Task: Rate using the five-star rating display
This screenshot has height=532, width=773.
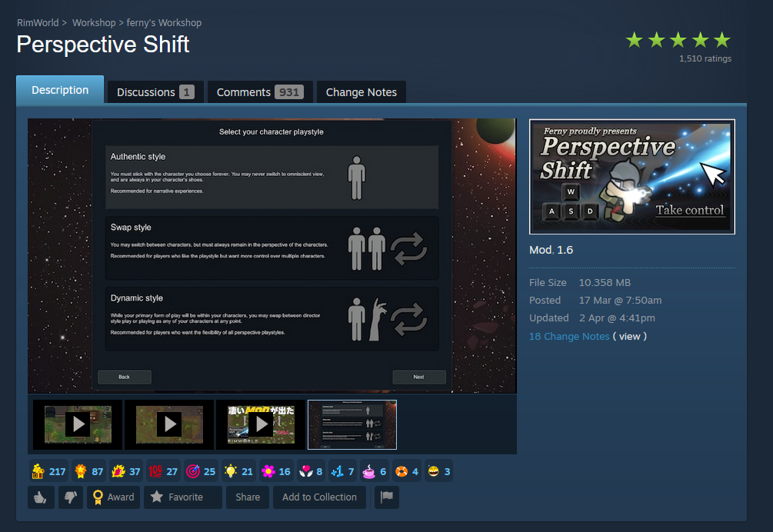Action: click(x=678, y=40)
